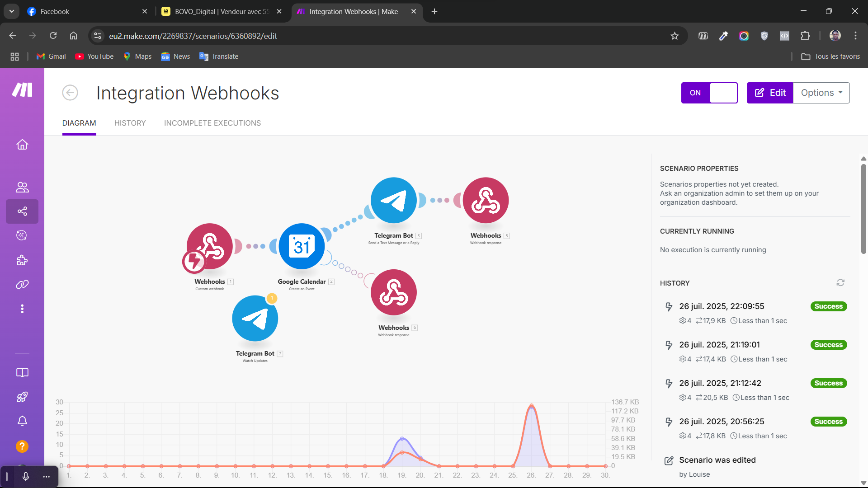
Task: Click the right panel vertical scrollbar
Action: click(x=863, y=208)
